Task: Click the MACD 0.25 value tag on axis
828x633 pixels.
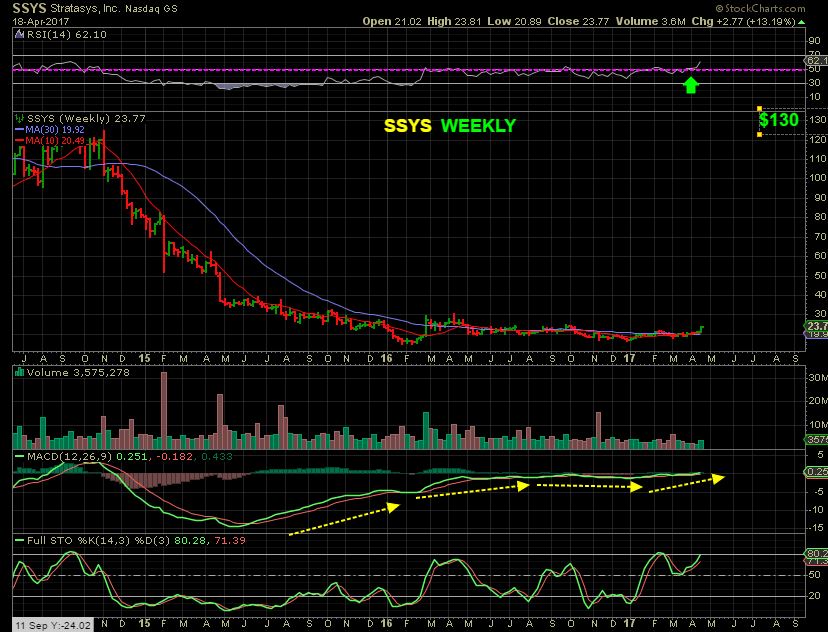Action: point(815,470)
